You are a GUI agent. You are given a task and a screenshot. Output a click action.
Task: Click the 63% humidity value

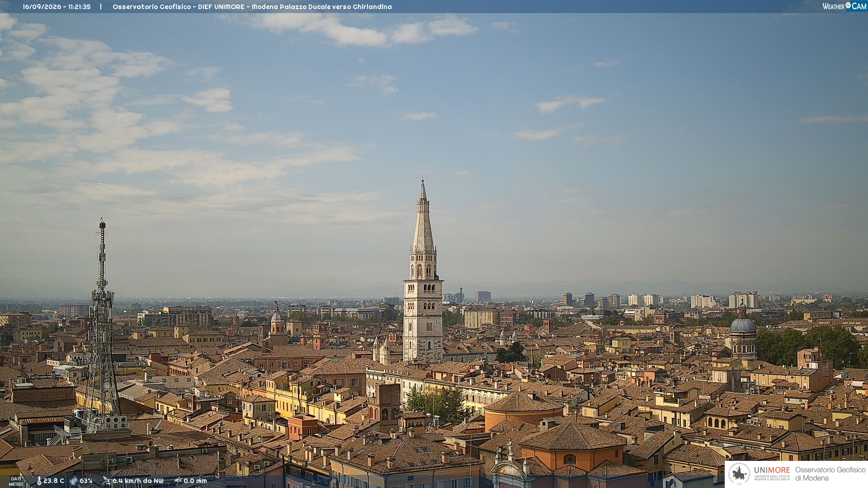[x=86, y=481]
